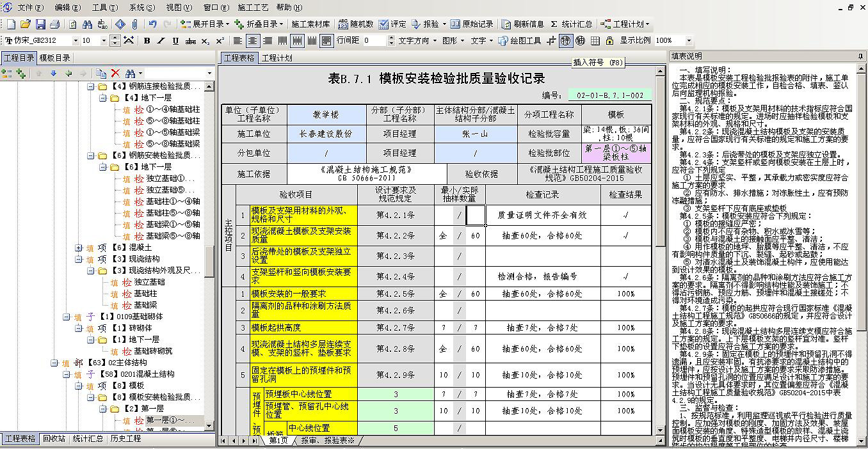
Task: Switch to the 模板目录 tab
Action: [x=55, y=58]
